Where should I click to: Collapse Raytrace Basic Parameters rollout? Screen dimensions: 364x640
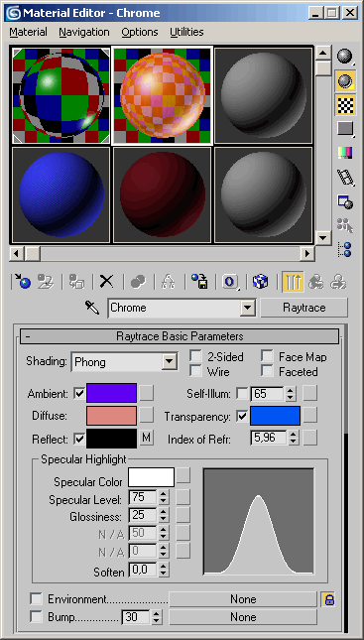pos(180,336)
